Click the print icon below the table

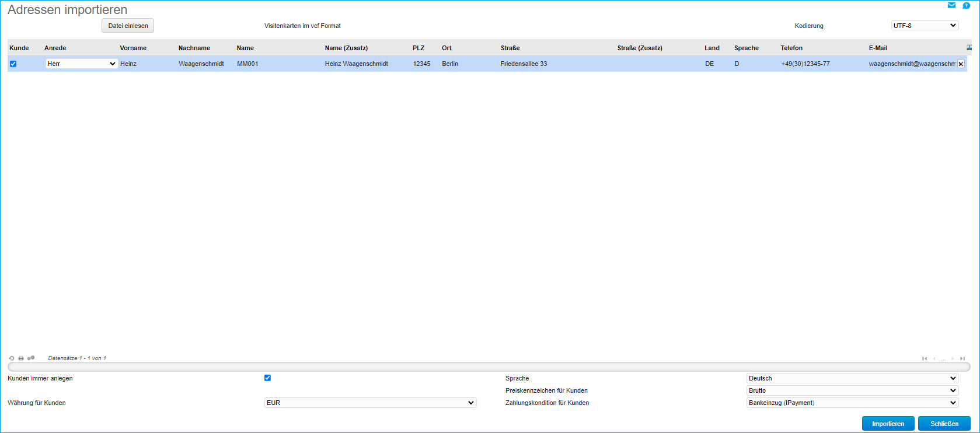21,358
